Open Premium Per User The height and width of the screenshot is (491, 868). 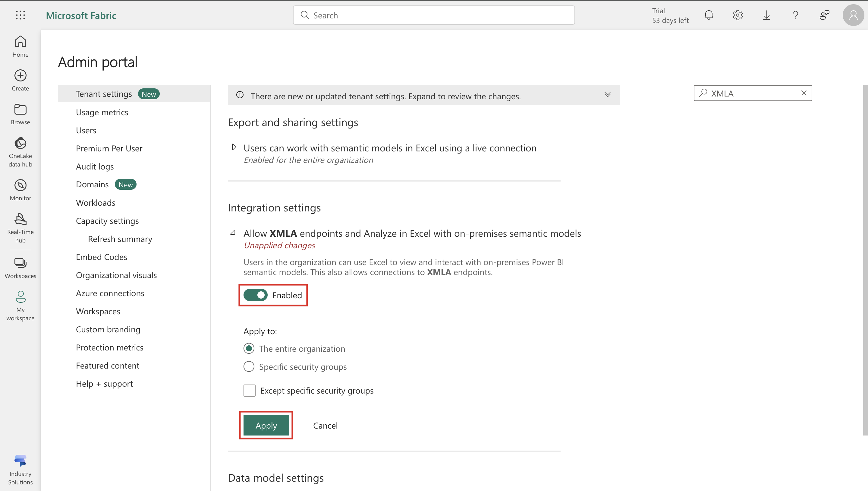pos(109,148)
